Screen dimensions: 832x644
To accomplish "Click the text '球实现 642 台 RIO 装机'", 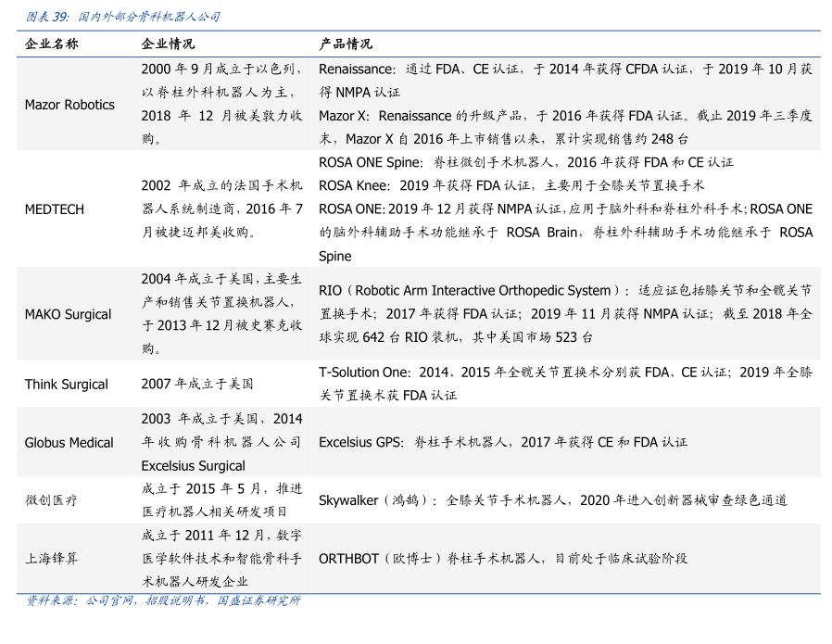I will click(388, 337).
